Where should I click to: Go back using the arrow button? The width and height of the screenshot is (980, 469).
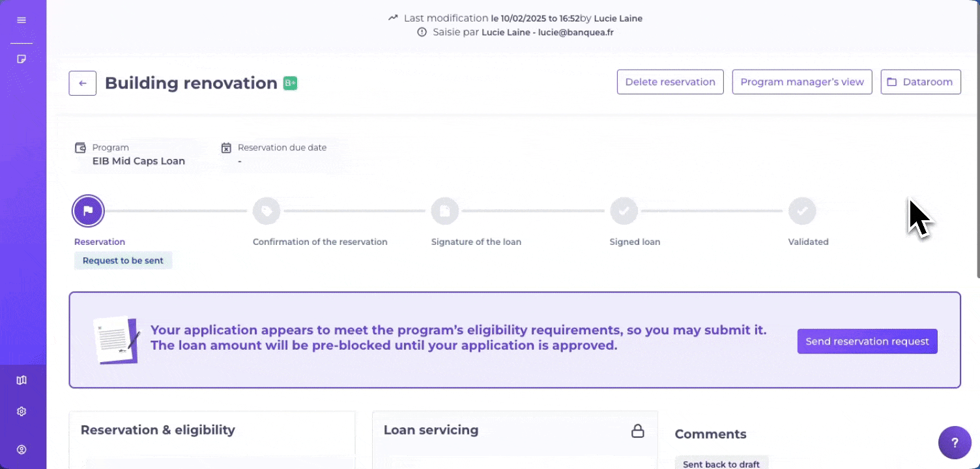click(83, 83)
